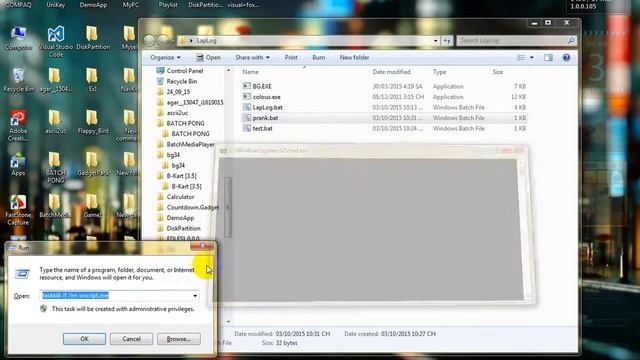Click Print in the Explorer toolbar

291,58
